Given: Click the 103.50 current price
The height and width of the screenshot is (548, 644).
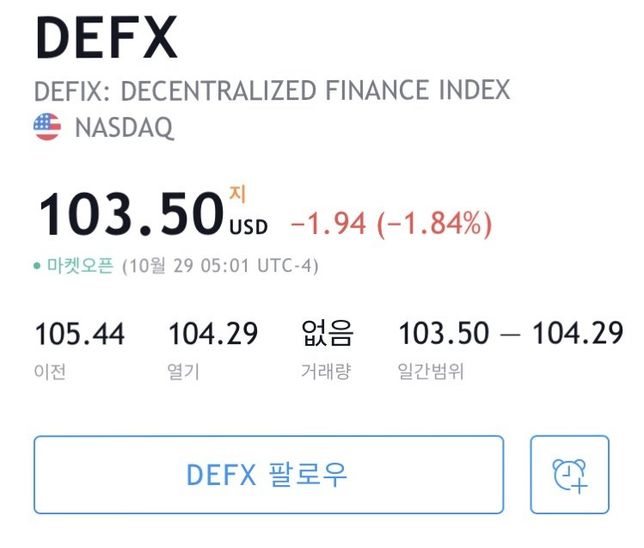Looking at the screenshot, I should [130, 214].
